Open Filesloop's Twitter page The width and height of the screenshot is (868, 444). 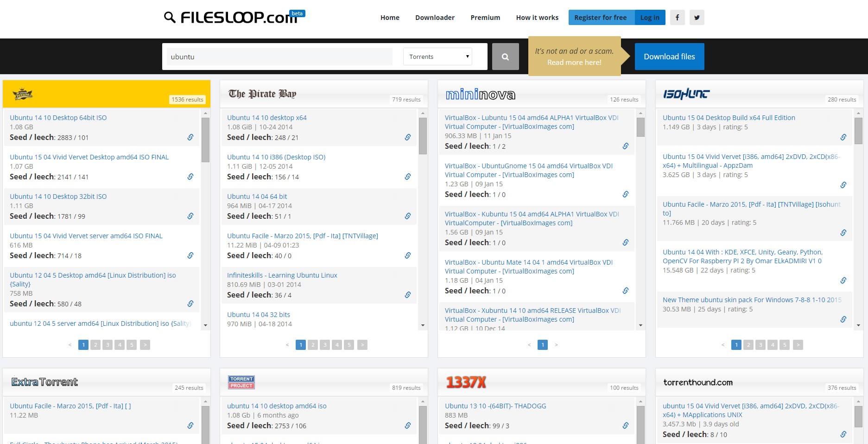(697, 17)
